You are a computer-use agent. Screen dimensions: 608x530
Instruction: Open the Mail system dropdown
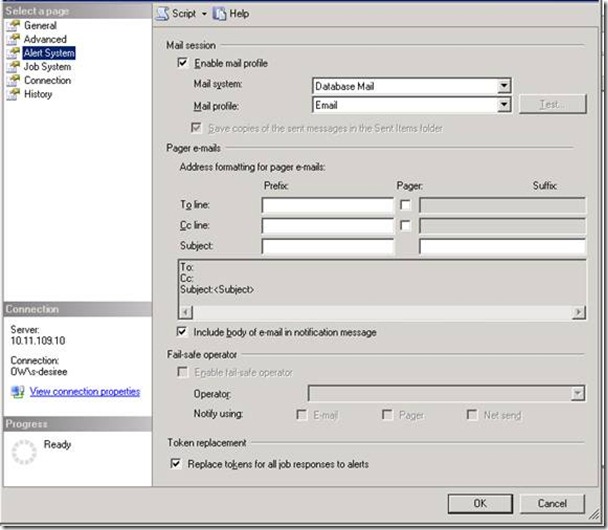click(503, 86)
